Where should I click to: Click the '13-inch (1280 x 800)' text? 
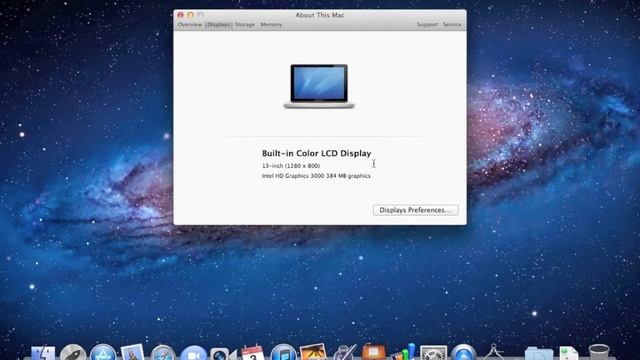[x=291, y=166]
